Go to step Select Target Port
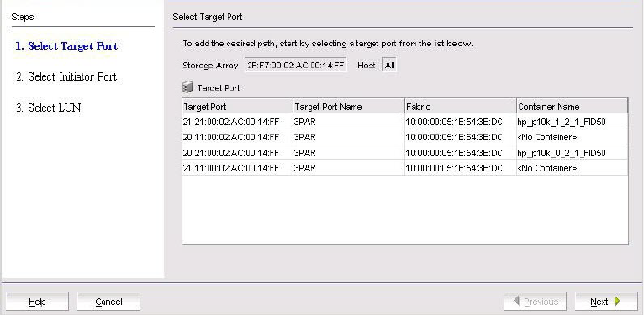The height and width of the screenshot is (315, 644). [x=66, y=46]
